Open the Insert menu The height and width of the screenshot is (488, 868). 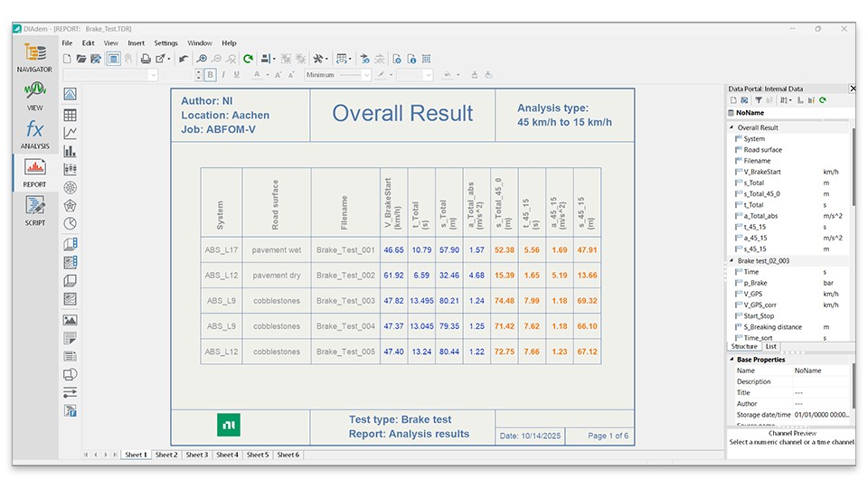pyautogui.click(x=136, y=42)
